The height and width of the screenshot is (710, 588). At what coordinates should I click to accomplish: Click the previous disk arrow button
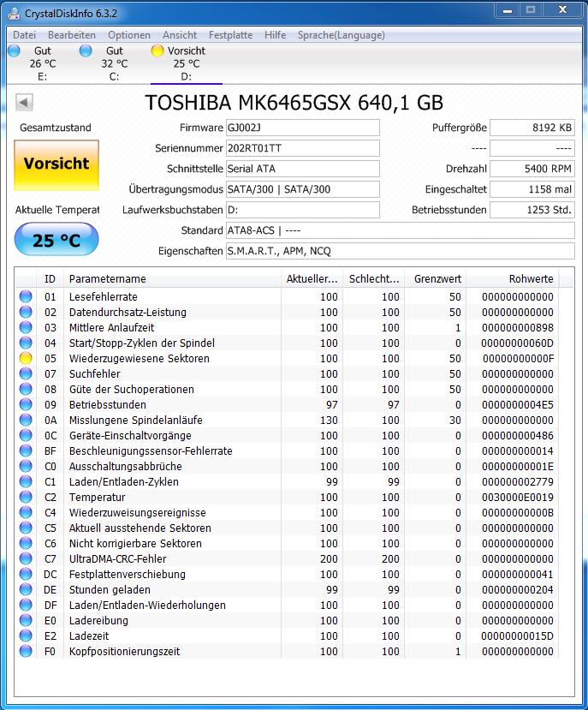[24, 102]
